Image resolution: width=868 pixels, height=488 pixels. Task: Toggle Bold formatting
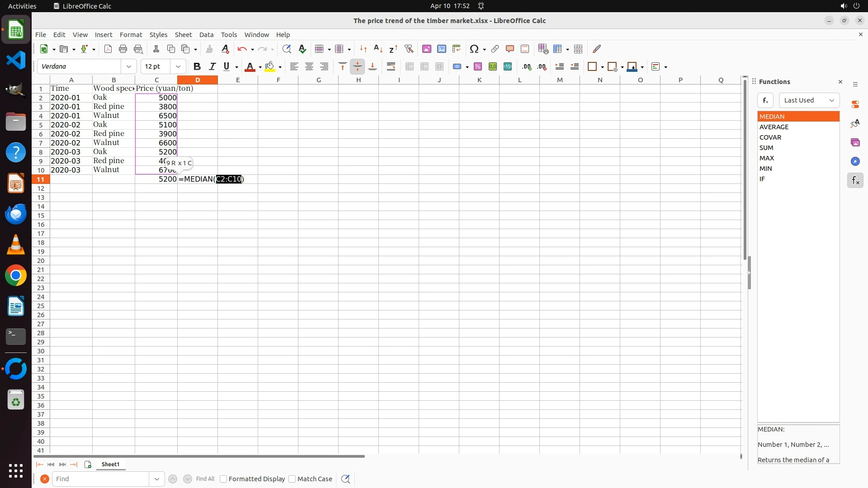(x=197, y=66)
